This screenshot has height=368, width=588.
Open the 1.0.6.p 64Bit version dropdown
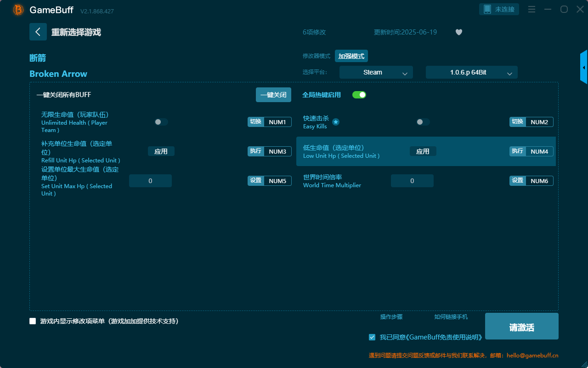tap(471, 72)
